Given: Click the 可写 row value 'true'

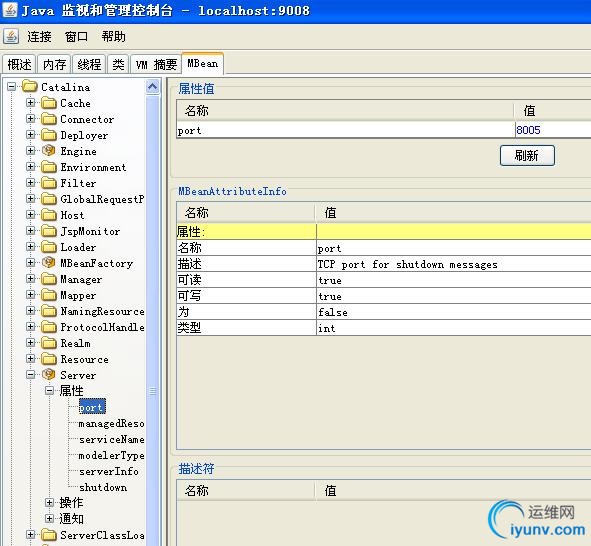Looking at the screenshot, I should coord(453,296).
